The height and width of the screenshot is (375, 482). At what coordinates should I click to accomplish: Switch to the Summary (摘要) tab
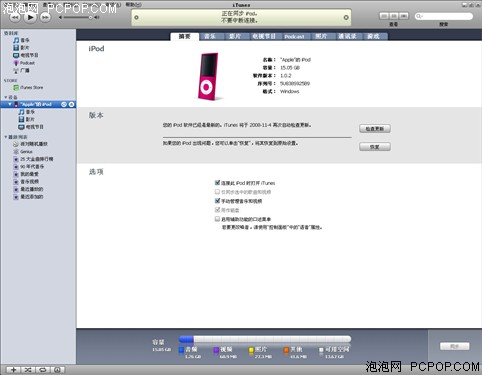[x=185, y=36]
